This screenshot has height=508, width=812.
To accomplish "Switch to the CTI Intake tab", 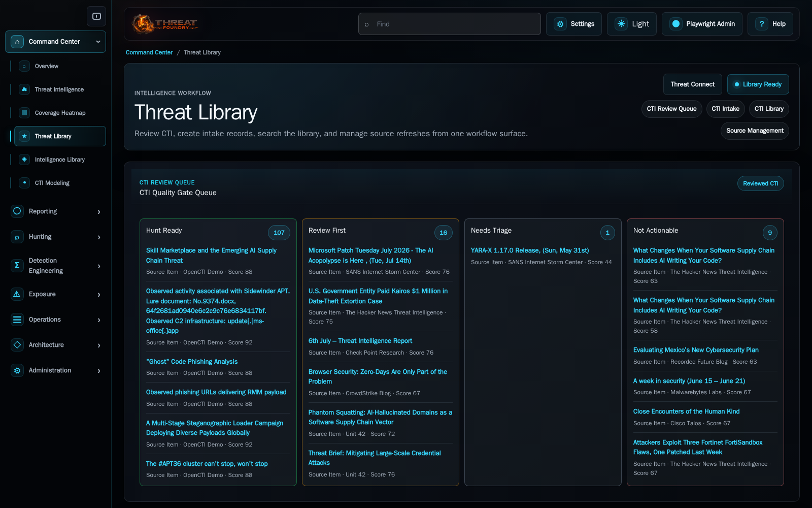I will (x=725, y=109).
